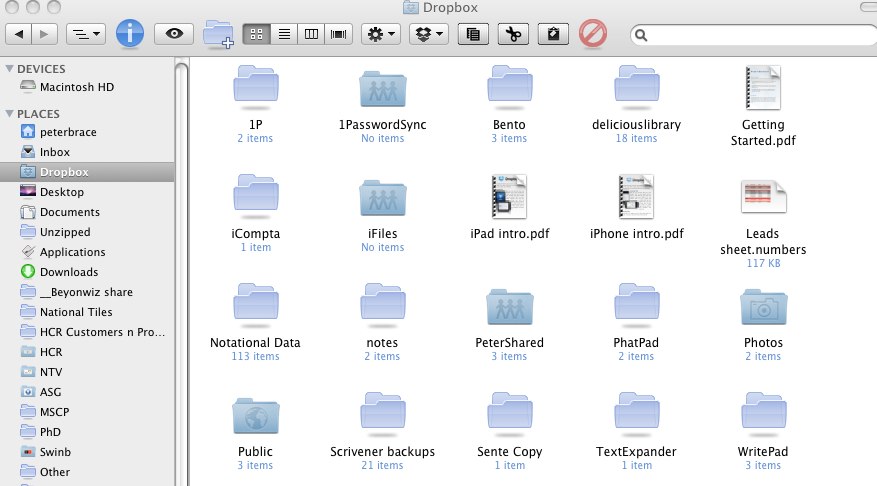Screen dimensions: 877x486
Task: Select NTV in the sidebar
Action: click(87, 372)
